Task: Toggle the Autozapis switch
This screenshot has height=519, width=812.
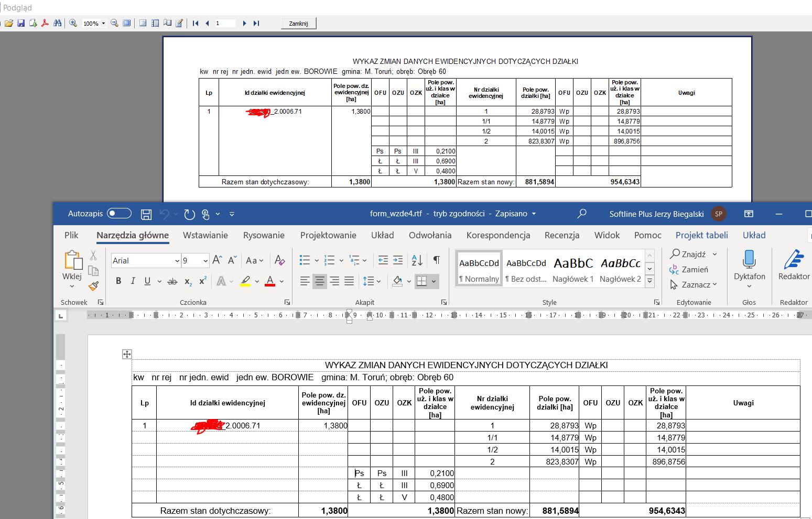Action: pyautogui.click(x=119, y=213)
